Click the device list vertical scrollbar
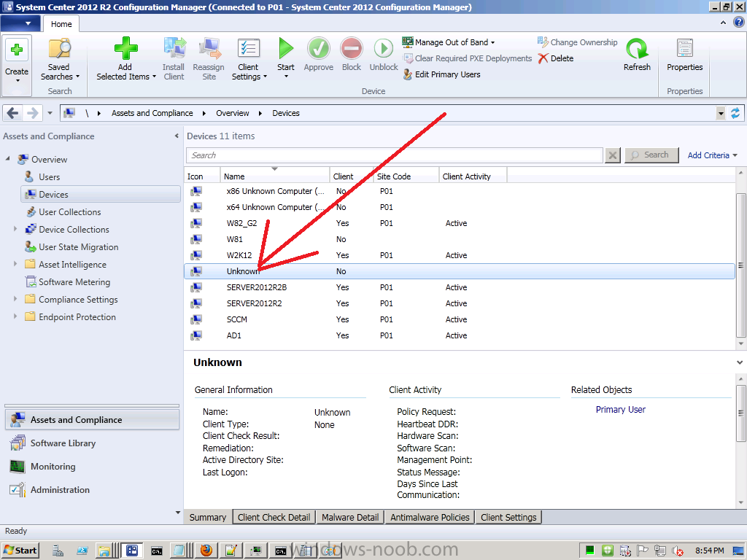This screenshot has width=747, height=560. 741,264
